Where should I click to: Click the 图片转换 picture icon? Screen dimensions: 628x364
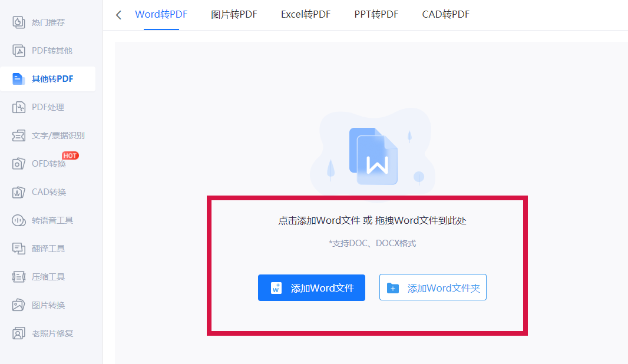pos(18,305)
